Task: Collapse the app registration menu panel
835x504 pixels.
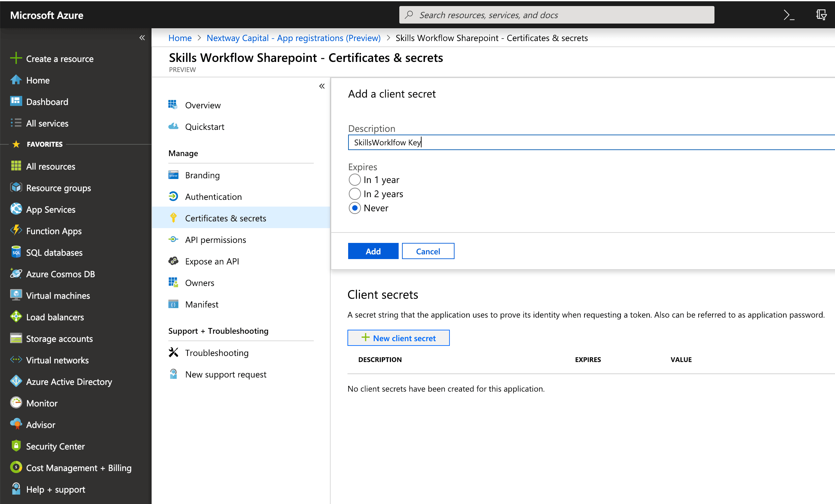Action: point(322,86)
